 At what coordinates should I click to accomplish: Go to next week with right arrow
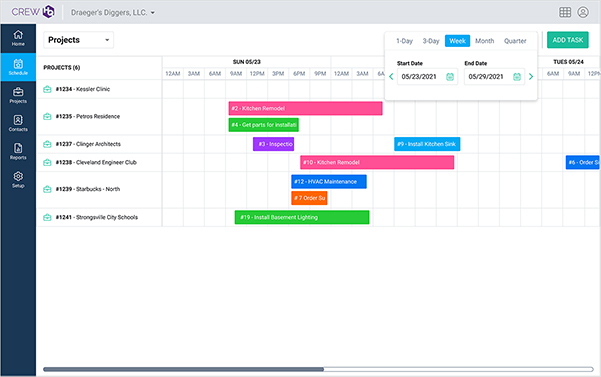[531, 77]
